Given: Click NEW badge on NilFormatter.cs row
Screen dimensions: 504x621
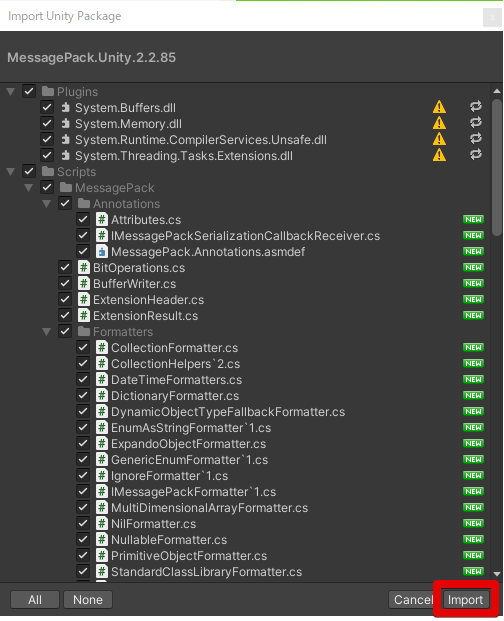Looking at the screenshot, I should [x=474, y=523].
